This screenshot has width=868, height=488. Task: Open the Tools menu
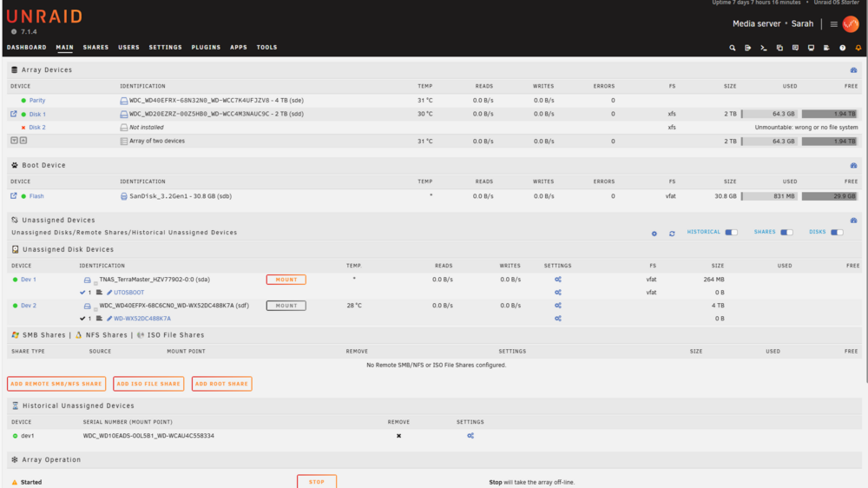(x=266, y=47)
